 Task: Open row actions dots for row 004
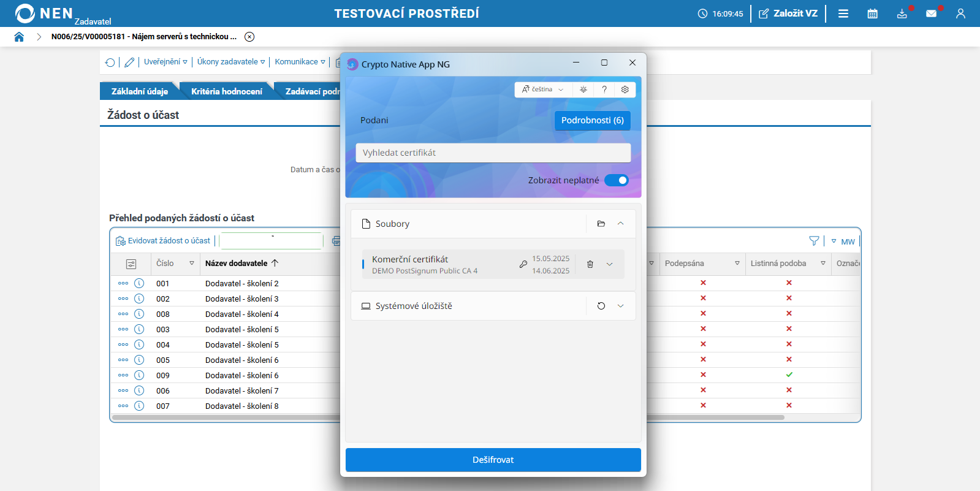[123, 344]
